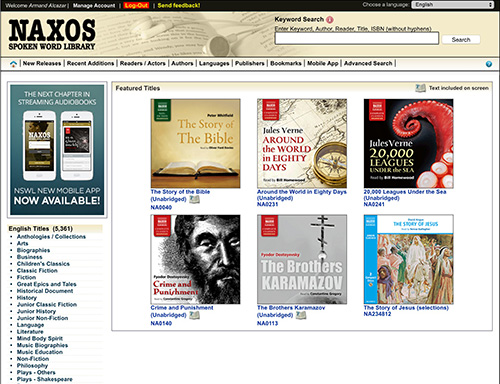Open Crime and Punishment cover image
Screen dimensions: 500x384
[195, 259]
